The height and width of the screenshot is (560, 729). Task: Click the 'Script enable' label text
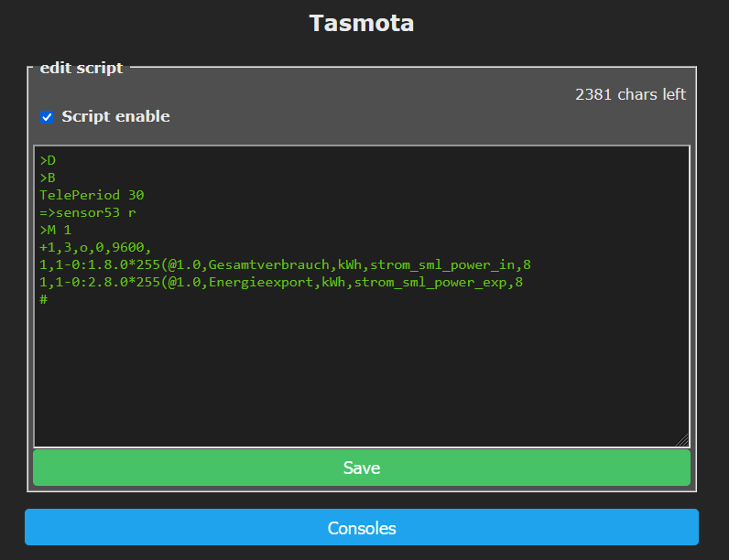tap(115, 116)
